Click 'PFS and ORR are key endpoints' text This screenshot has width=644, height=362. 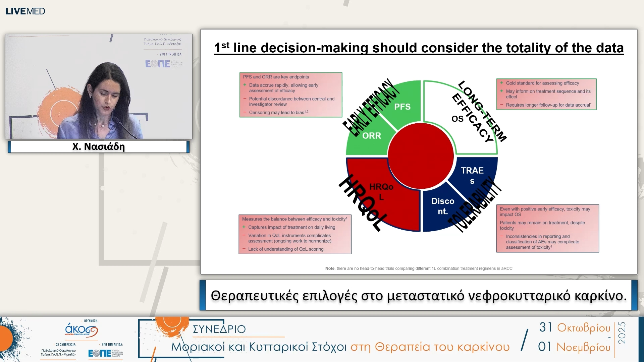pyautogui.click(x=276, y=77)
